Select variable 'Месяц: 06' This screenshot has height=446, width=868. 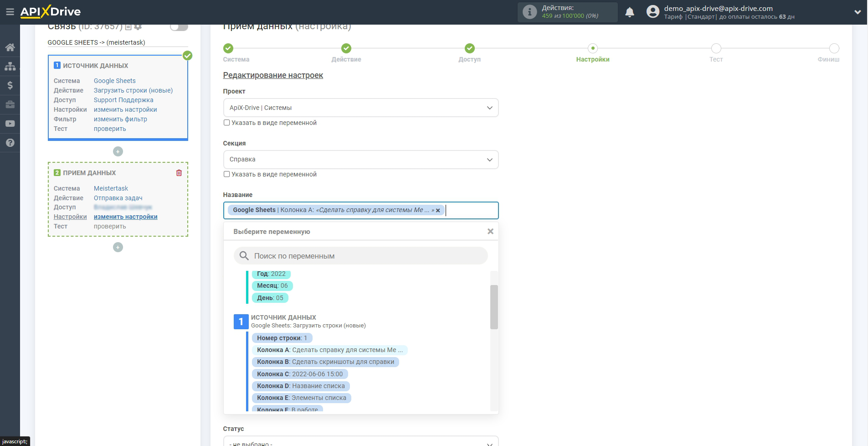tap(272, 285)
